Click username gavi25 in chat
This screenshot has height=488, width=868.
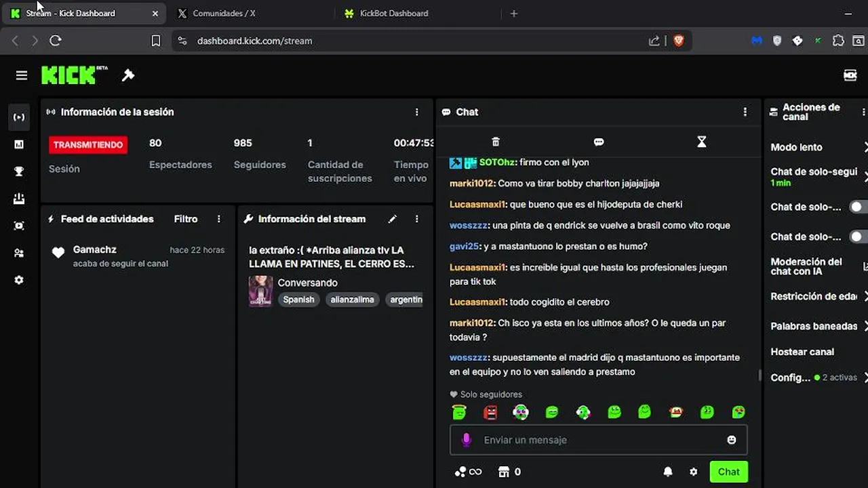point(464,246)
